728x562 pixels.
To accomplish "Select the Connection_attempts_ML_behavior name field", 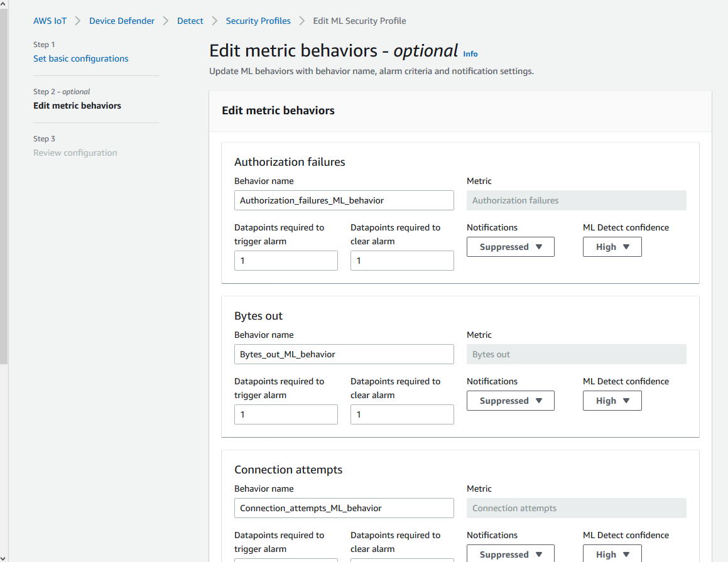I will (344, 507).
